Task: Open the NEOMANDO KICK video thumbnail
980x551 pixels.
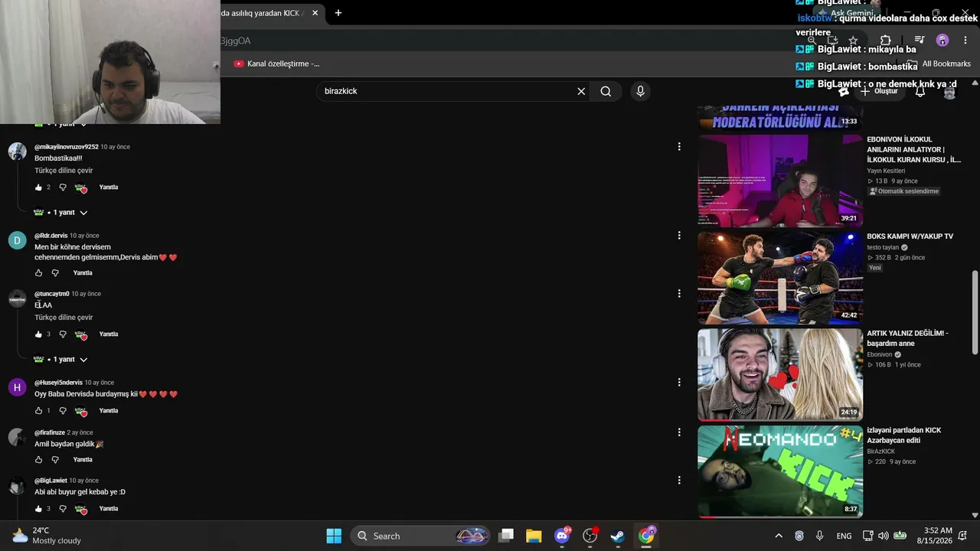Action: tap(780, 471)
